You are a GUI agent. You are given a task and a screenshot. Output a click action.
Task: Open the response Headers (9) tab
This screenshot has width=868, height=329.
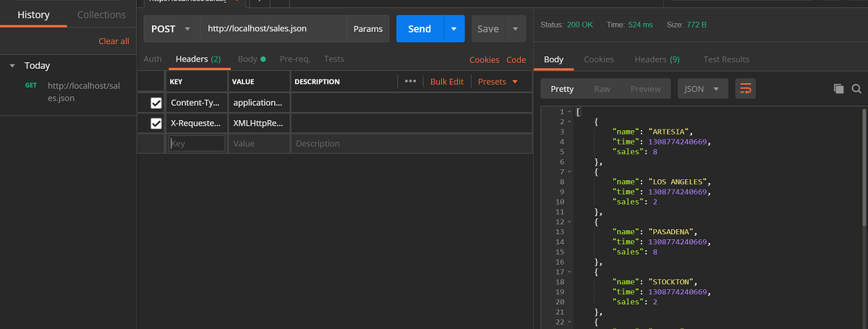point(657,59)
